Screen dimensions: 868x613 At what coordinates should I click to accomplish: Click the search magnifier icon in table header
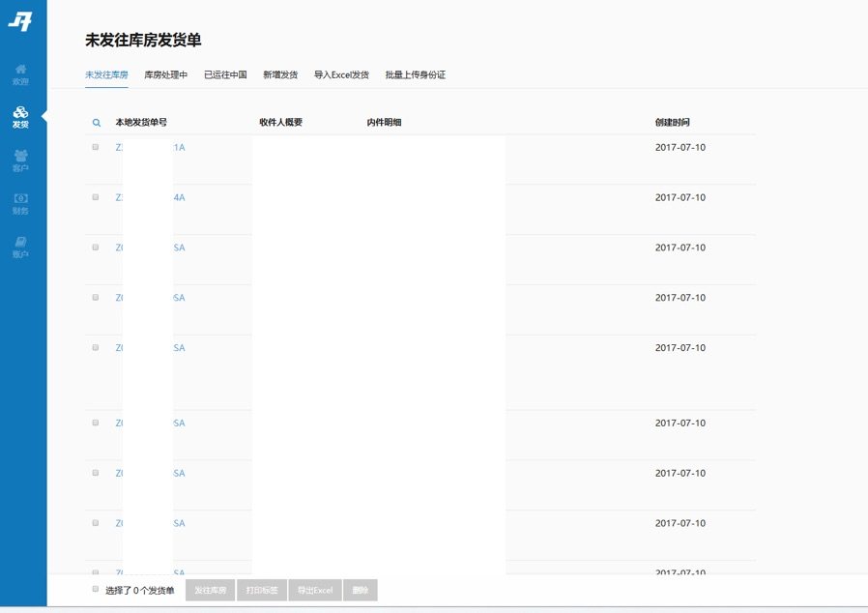click(x=96, y=123)
